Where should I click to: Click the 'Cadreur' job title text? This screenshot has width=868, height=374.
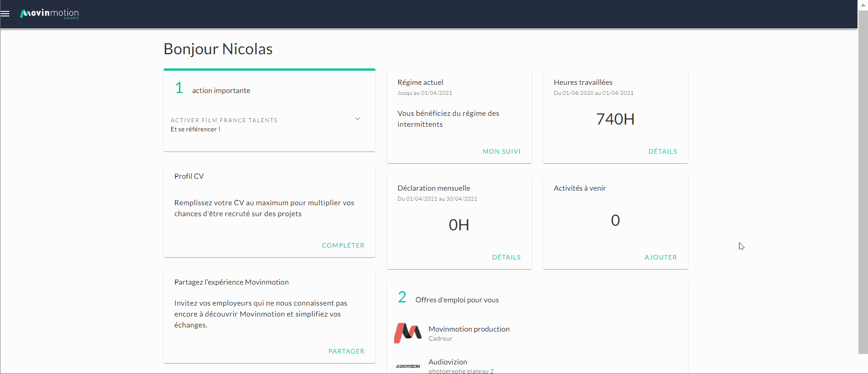(x=440, y=338)
